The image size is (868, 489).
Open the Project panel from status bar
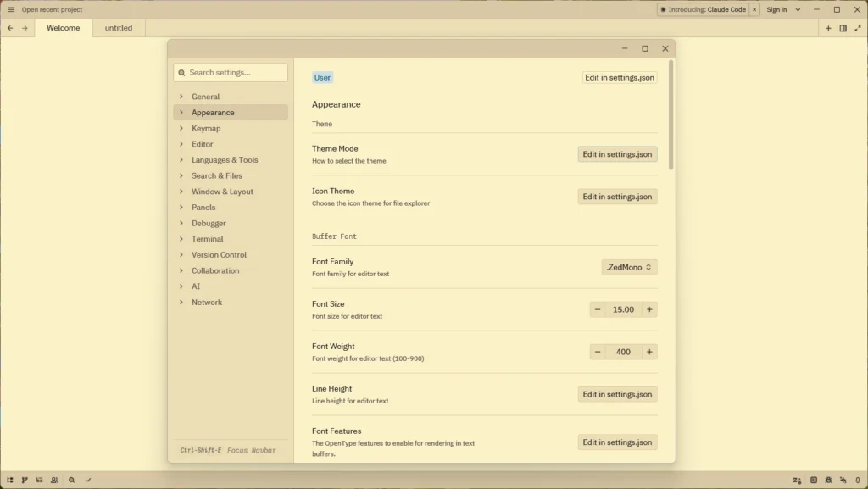tap(10, 480)
